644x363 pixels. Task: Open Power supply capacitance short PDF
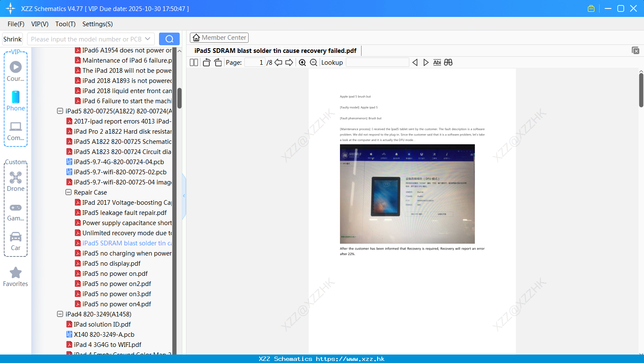coord(127,223)
